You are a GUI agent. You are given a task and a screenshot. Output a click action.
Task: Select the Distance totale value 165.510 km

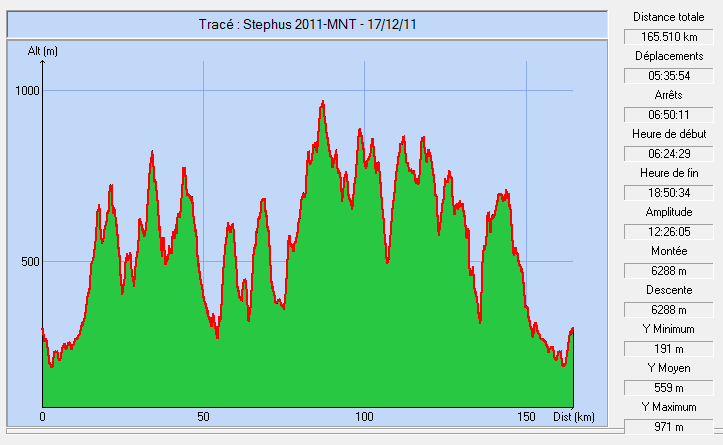pos(668,37)
